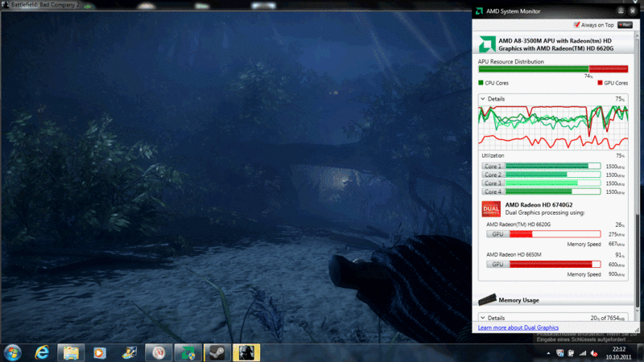Click the AMD Radeon HD 6740G2 heading
Viewport: 644px width, 362px height.
[x=539, y=205]
